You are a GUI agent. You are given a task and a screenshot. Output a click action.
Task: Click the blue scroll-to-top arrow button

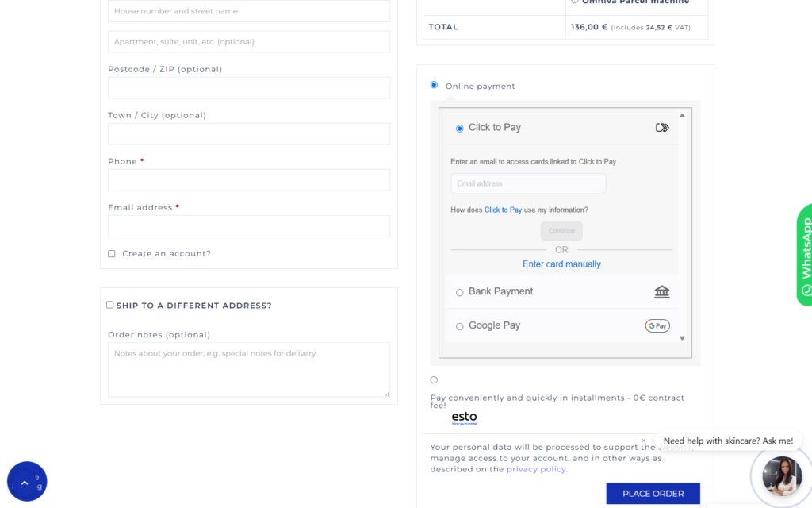tap(25, 482)
